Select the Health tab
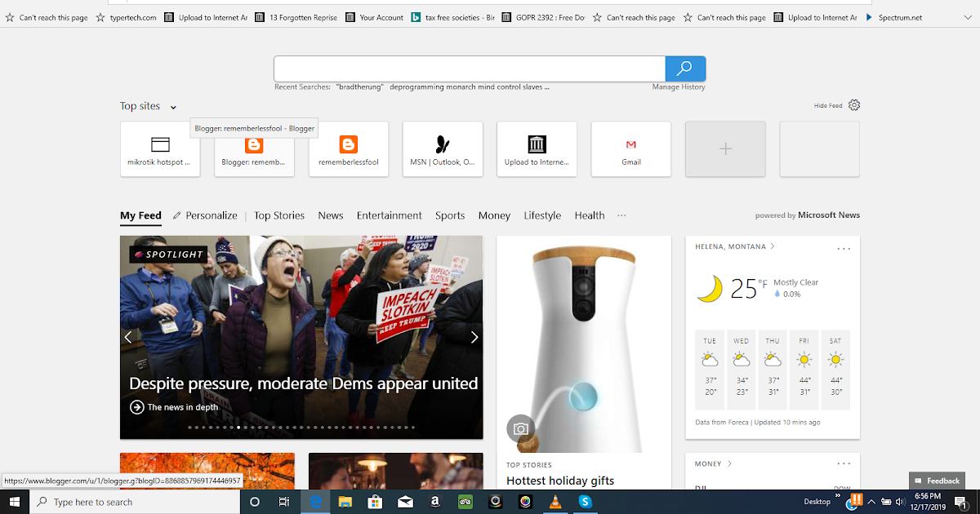The height and width of the screenshot is (514, 980). [590, 215]
